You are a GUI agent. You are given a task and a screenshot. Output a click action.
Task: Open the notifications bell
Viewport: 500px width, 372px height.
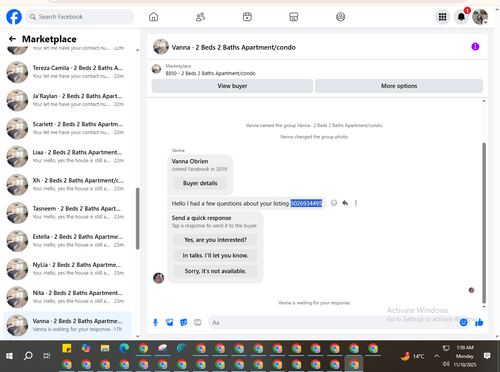[x=461, y=17]
